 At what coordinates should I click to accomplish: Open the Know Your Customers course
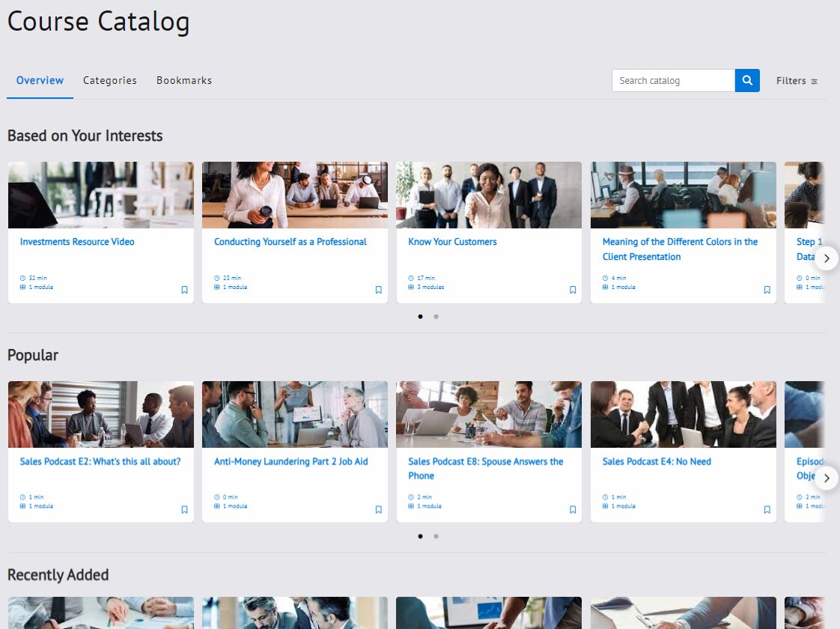(x=452, y=242)
